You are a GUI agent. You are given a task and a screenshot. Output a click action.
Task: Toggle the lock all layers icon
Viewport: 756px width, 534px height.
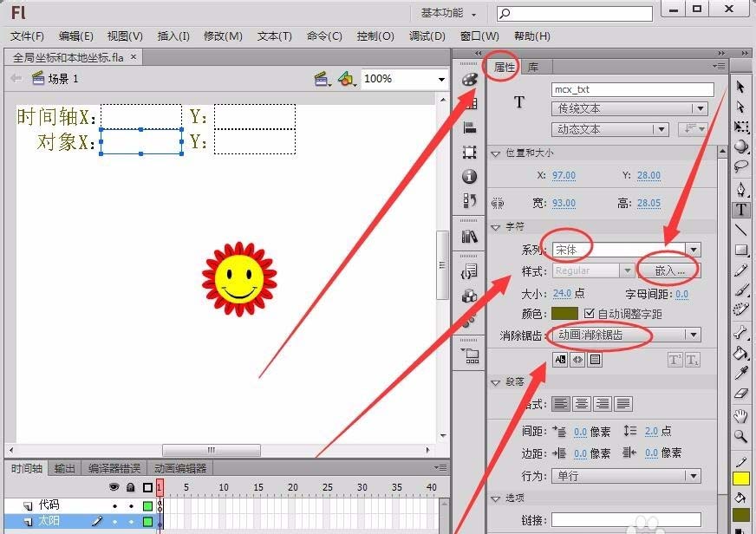(x=131, y=487)
